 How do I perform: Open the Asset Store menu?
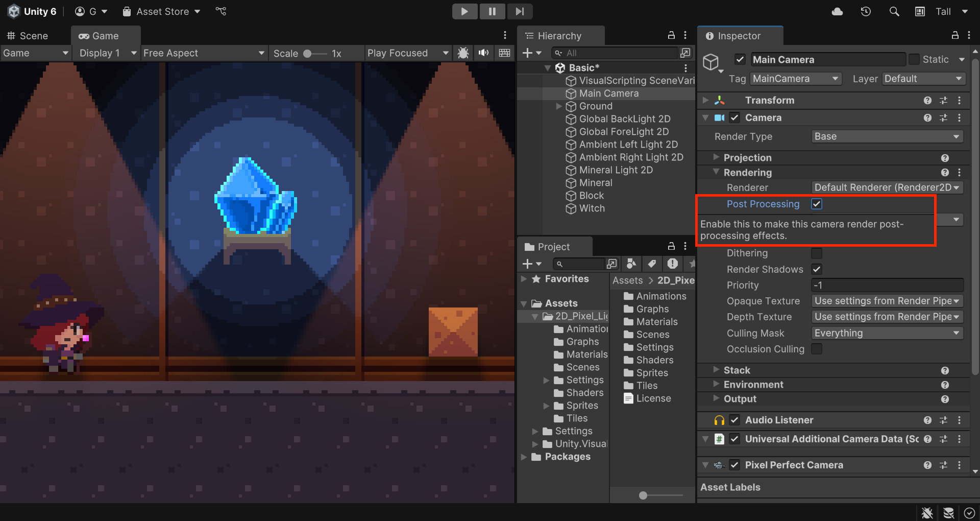[162, 11]
